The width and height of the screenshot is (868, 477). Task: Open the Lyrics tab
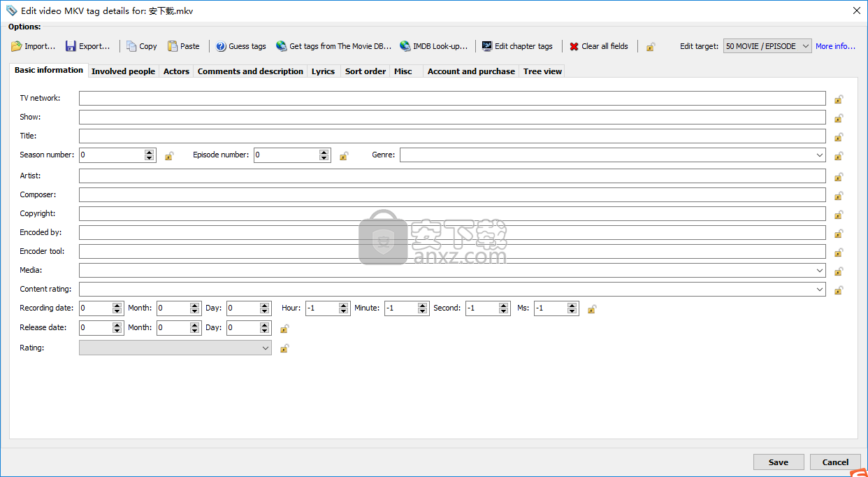pos(323,71)
